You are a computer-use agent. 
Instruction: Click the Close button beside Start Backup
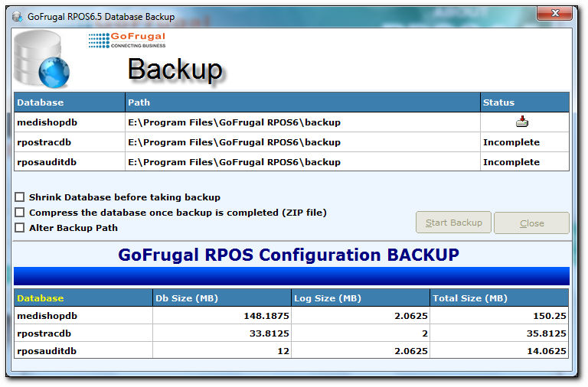click(x=531, y=223)
